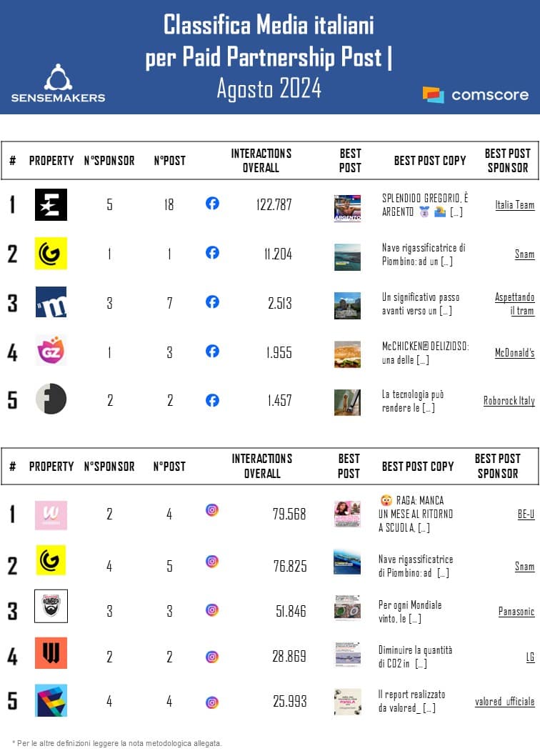Click the Sensemakers logo in the header
The height and width of the screenshot is (756, 540).
(x=58, y=83)
